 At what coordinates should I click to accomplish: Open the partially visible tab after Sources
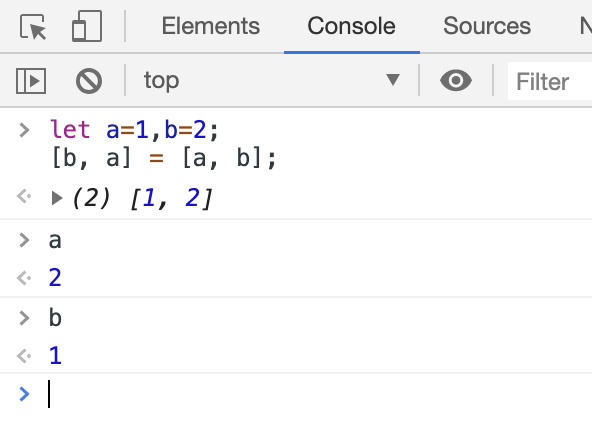coord(586,26)
